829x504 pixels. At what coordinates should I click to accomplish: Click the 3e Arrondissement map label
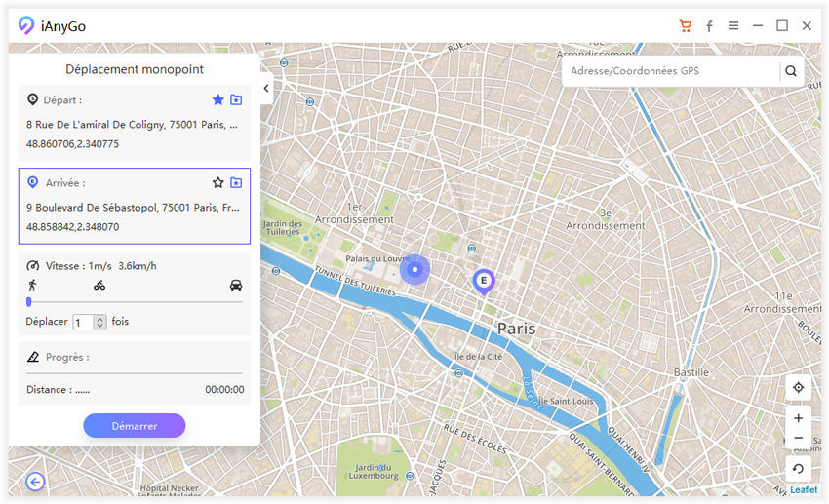(606, 219)
